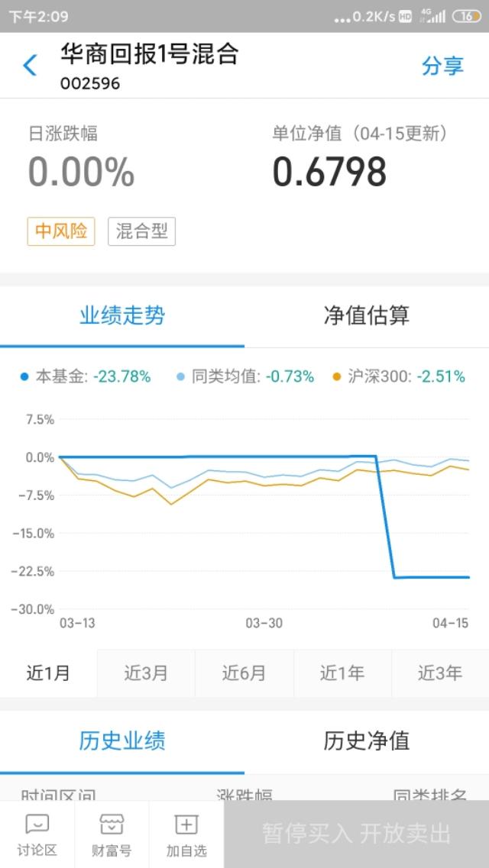Open the 历史净值 tab
Image resolution: width=489 pixels, height=868 pixels.
point(367,740)
